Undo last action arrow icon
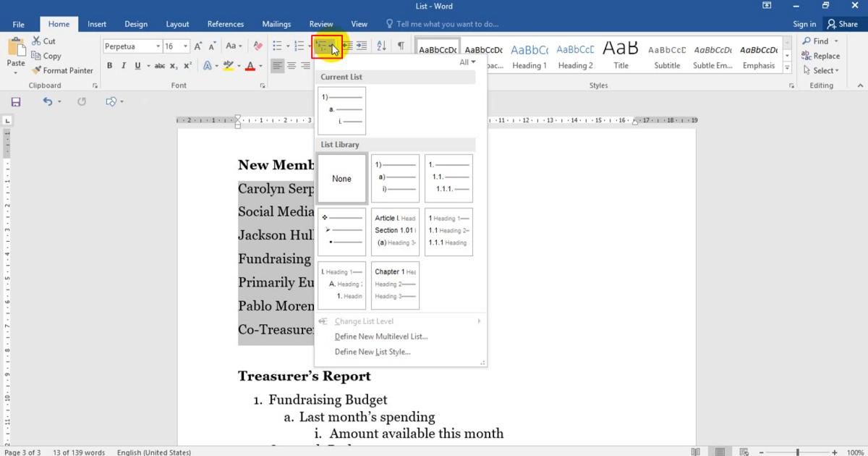This screenshot has width=868, height=456. (48, 102)
